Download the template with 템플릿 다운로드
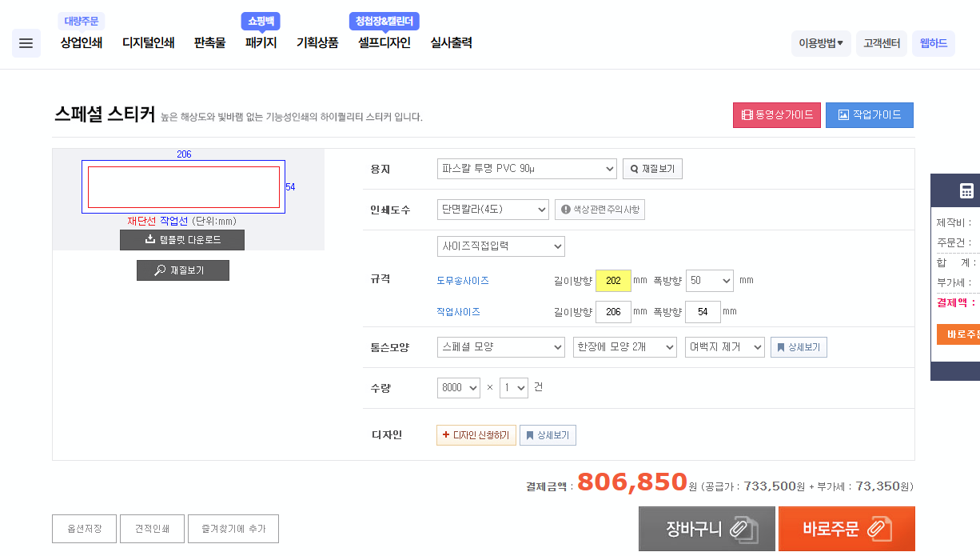 (x=182, y=240)
